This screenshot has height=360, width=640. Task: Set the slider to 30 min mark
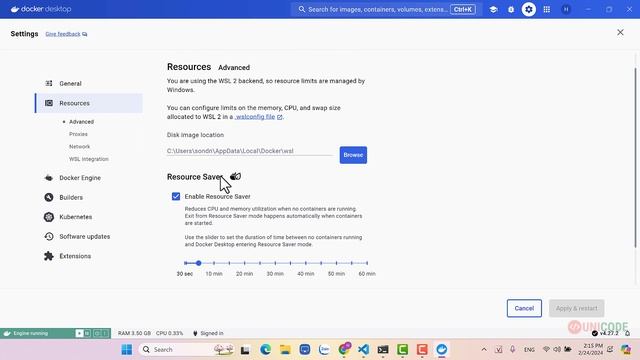point(275,263)
